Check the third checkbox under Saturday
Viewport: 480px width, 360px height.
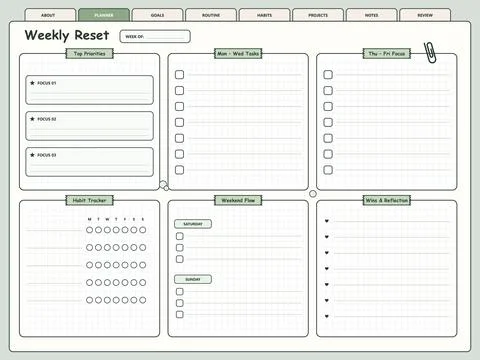[180, 259]
